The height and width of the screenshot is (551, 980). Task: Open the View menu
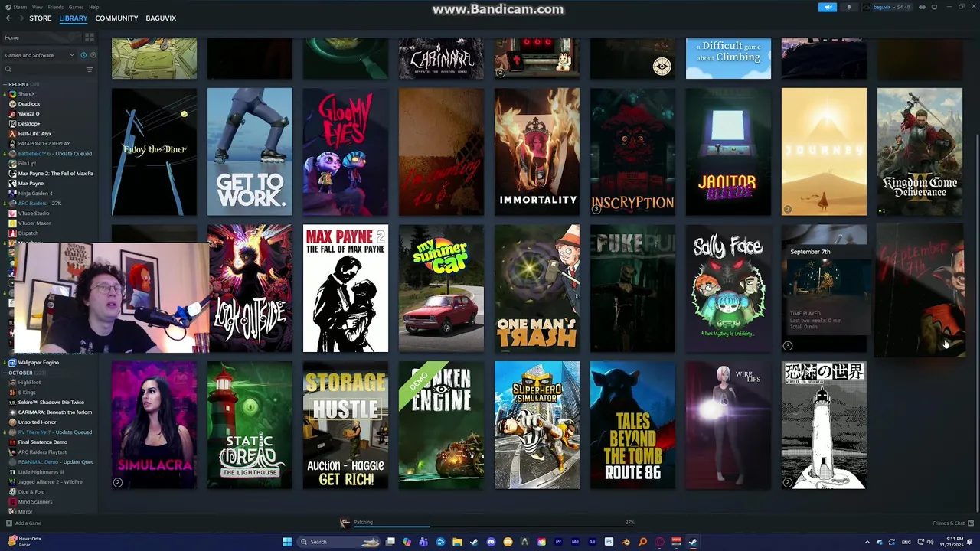tap(37, 7)
